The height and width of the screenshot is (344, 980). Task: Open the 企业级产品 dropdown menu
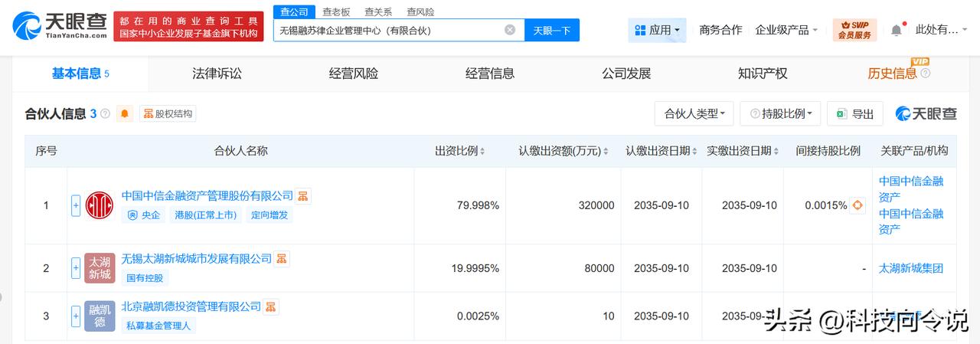(x=786, y=30)
